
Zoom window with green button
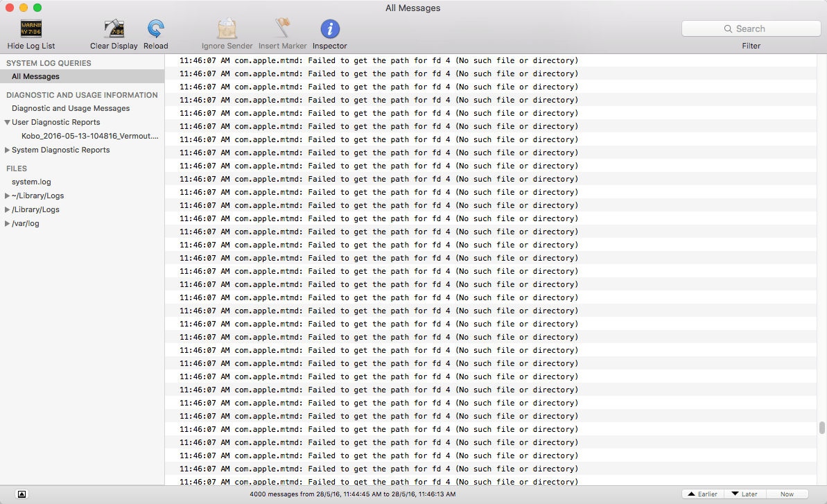pos(37,8)
